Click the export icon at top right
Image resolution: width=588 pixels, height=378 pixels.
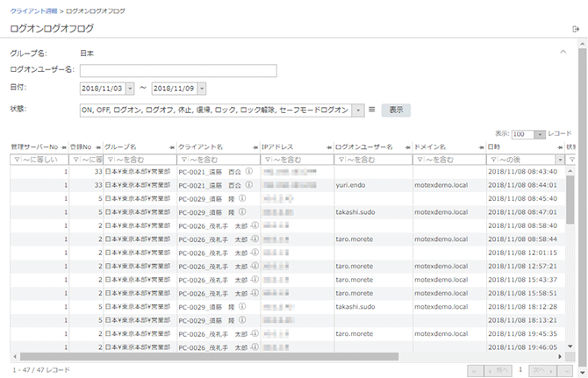[576, 29]
